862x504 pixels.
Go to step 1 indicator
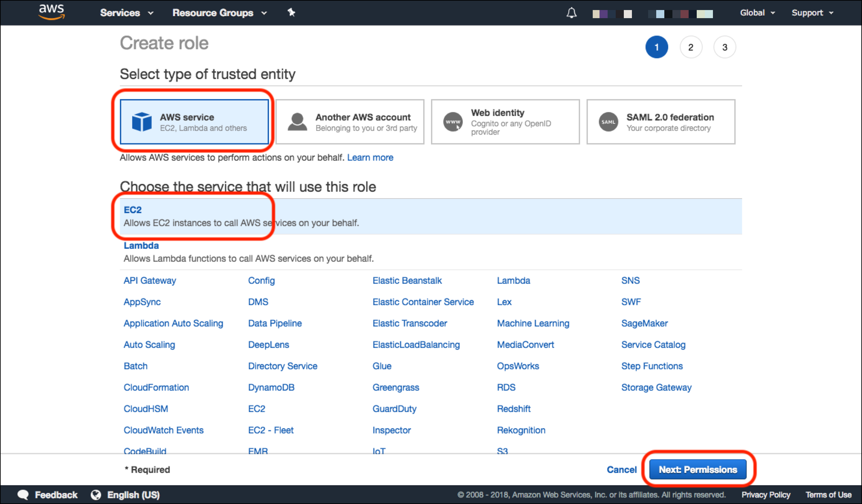tap(657, 47)
